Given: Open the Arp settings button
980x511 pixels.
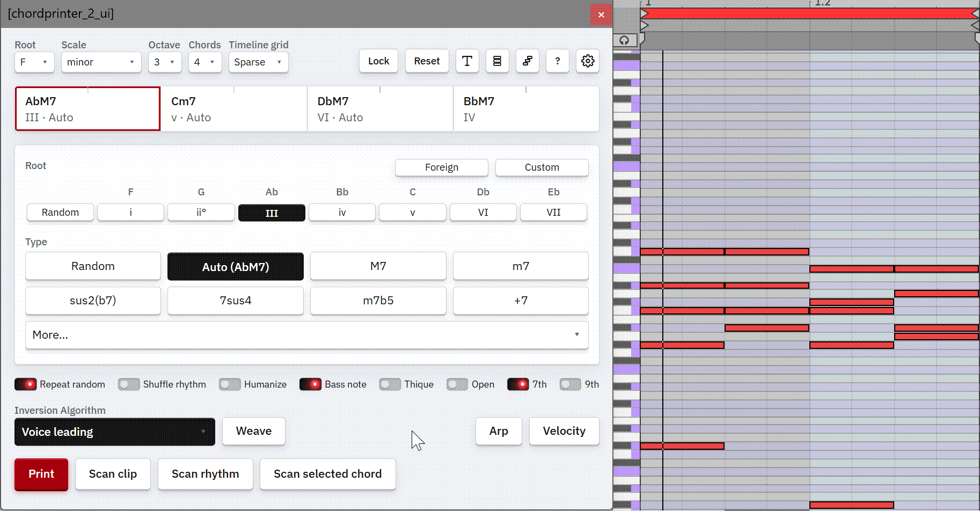Looking at the screenshot, I should 499,431.
